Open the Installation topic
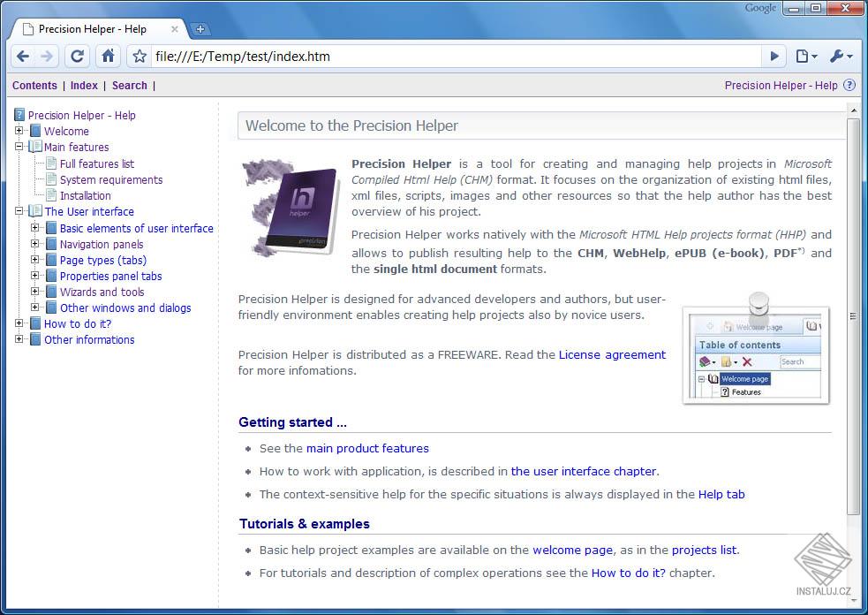This screenshot has height=615, width=868. (x=86, y=195)
